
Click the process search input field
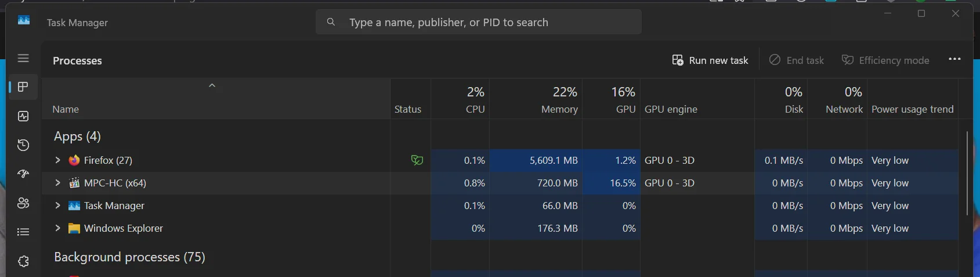479,22
